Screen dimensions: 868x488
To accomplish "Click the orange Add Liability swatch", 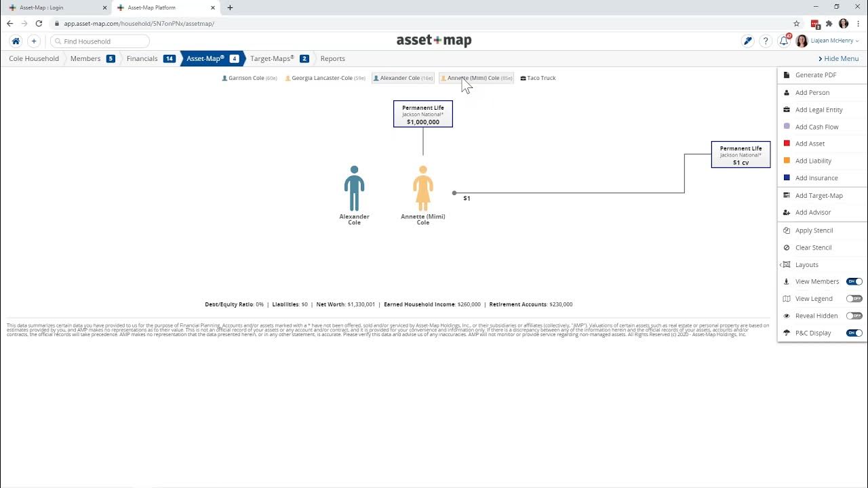I will pyautogui.click(x=787, y=161).
